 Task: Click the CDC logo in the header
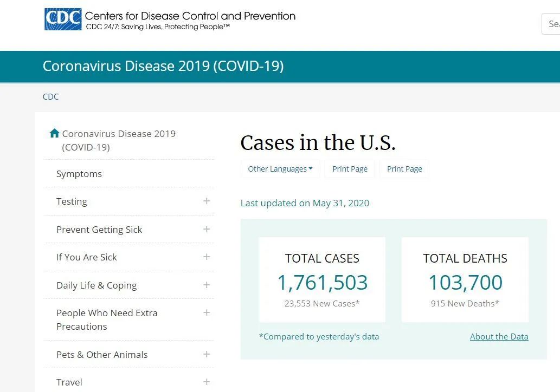[63, 19]
